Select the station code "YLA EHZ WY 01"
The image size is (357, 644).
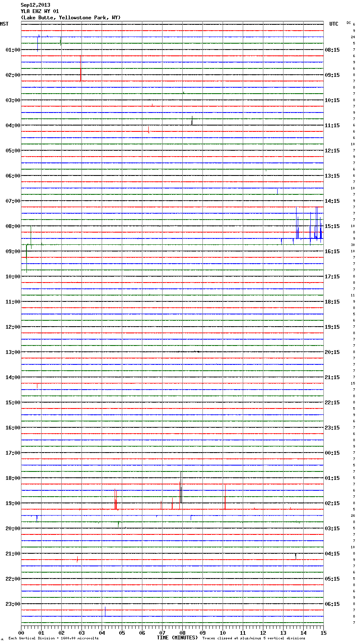coord(40,11)
